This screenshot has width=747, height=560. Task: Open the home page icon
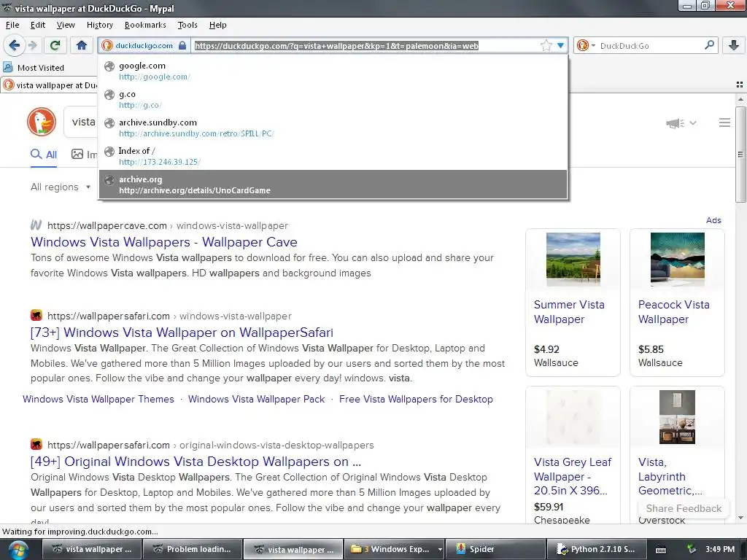pos(82,45)
